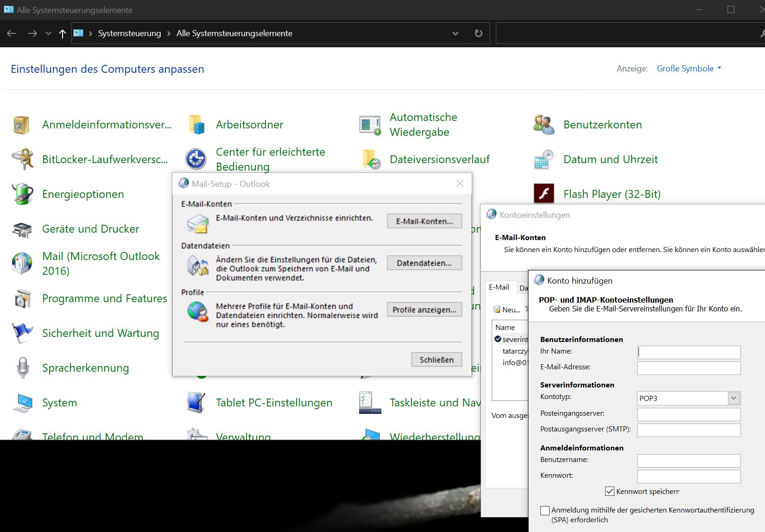This screenshot has height=532, width=765.
Task: Expand the address bar history dropdown
Action: point(455,33)
